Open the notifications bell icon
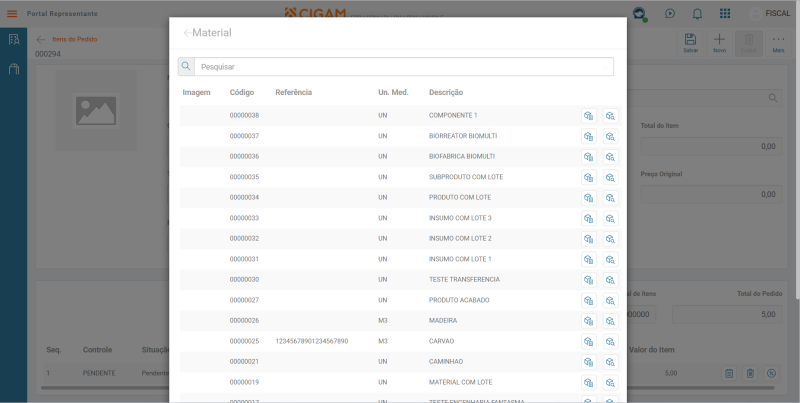The width and height of the screenshot is (800, 403). click(697, 14)
